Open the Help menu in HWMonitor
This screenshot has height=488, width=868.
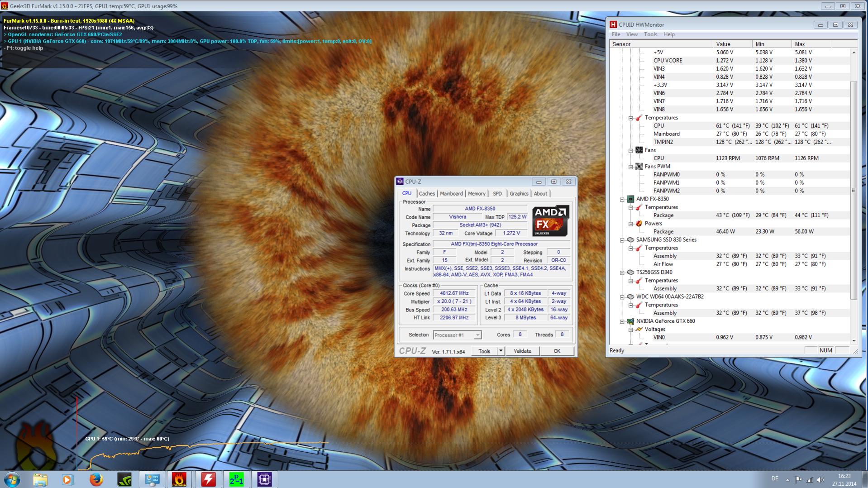tap(669, 34)
